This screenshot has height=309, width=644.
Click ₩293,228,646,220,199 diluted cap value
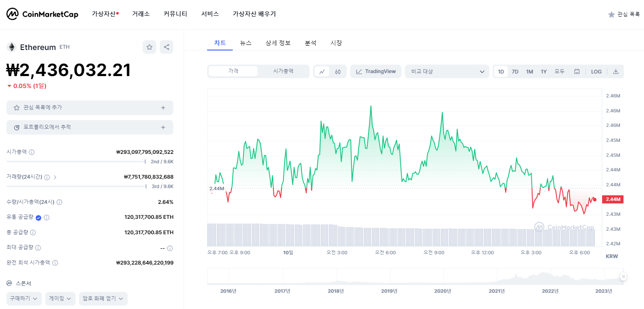coord(145,263)
